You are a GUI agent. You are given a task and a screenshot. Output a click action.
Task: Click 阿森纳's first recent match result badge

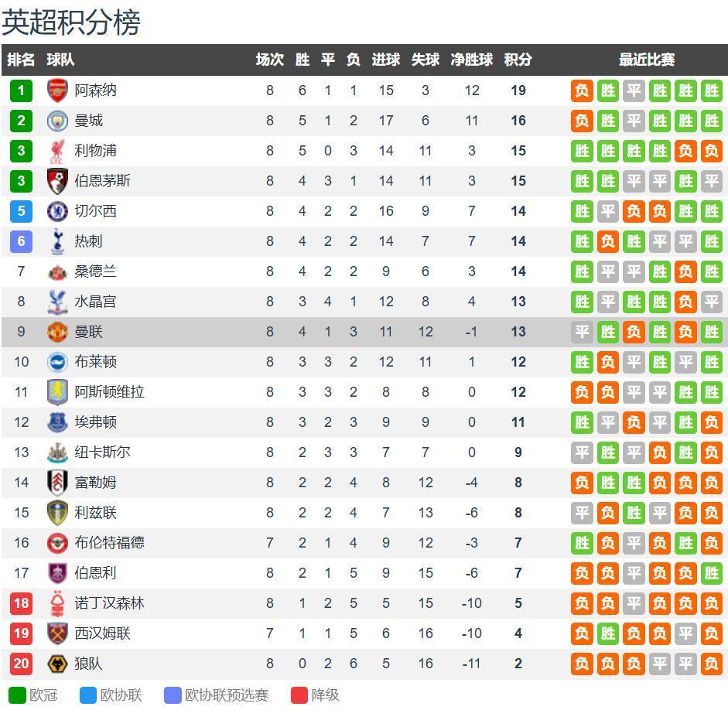tap(582, 90)
